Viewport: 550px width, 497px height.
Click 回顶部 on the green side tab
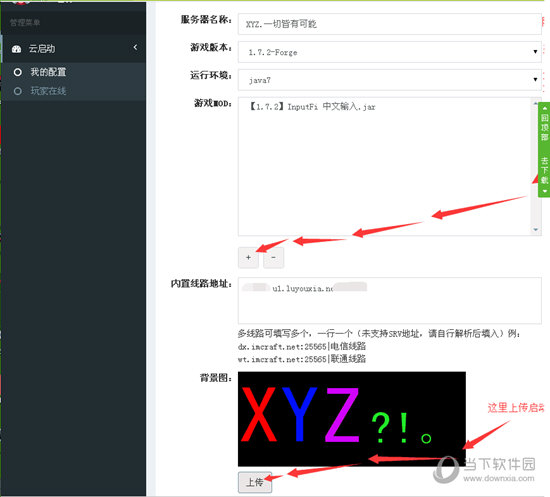point(544,126)
